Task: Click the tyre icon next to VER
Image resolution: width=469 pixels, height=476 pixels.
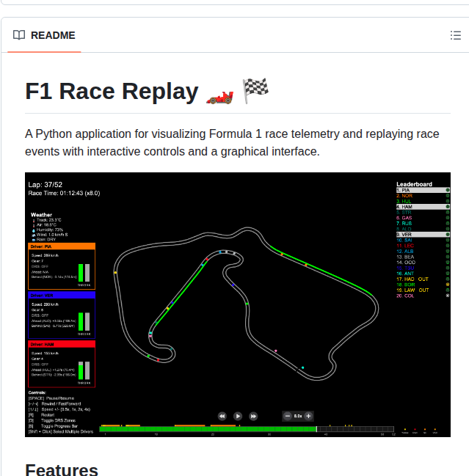Action: 448,235
